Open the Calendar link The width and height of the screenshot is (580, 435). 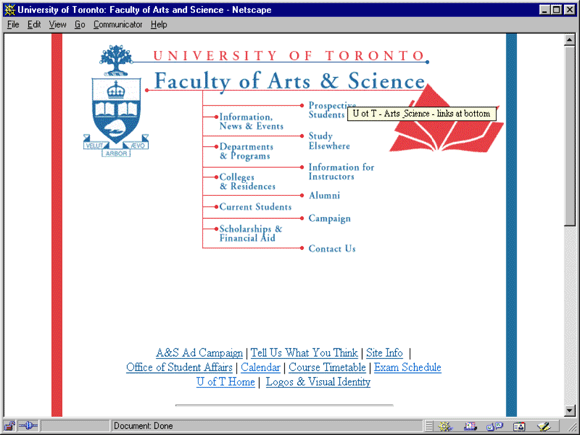(260, 367)
